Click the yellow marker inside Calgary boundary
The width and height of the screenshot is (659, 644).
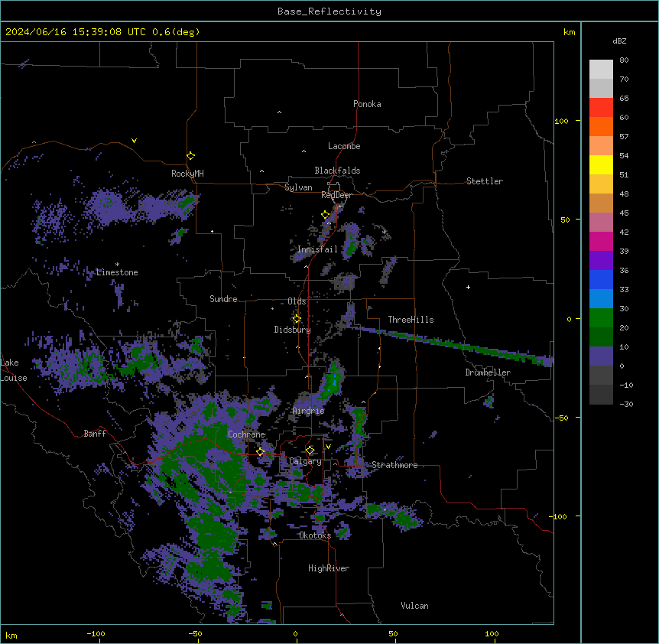(310, 450)
